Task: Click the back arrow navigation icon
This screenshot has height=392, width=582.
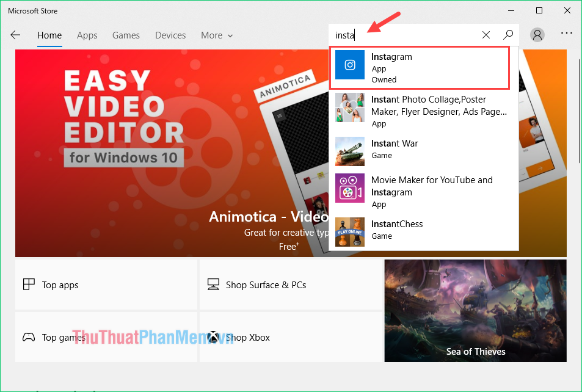Action: coord(15,35)
